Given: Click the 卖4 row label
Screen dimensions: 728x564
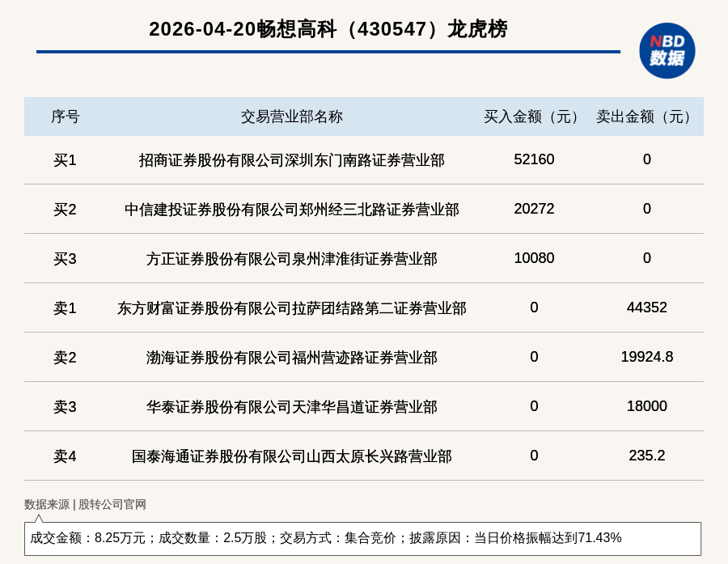Looking at the screenshot, I should click(x=65, y=456).
